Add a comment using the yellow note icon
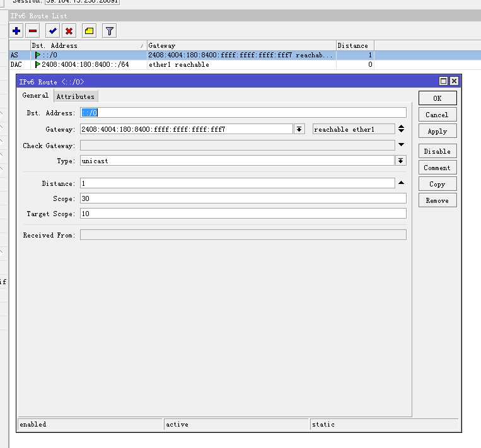Screen dimensions: 481x448 (90, 31)
